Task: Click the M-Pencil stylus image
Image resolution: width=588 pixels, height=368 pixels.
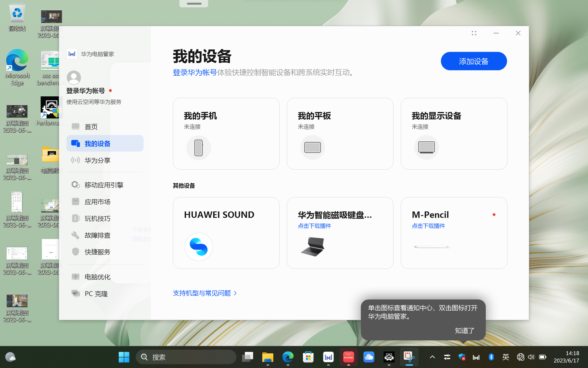Action: (x=432, y=247)
